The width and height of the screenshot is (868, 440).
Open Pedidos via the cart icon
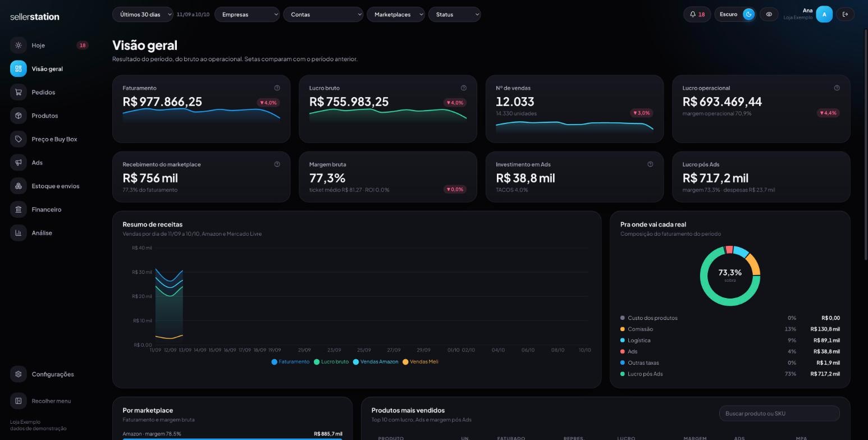(19, 93)
